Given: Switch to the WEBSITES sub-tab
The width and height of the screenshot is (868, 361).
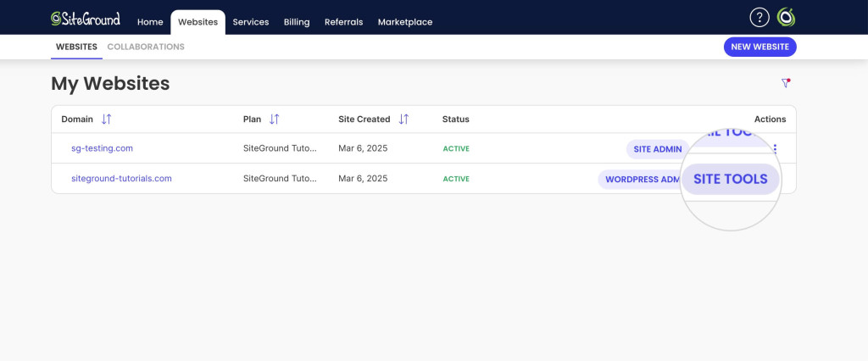Looking at the screenshot, I should coord(76,47).
